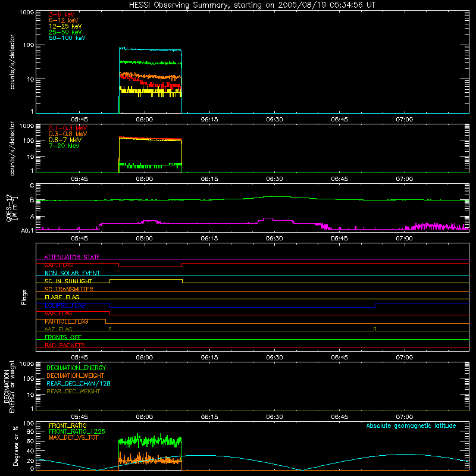Click the SAA_FLAG label
476x476 pixels.
point(58,314)
